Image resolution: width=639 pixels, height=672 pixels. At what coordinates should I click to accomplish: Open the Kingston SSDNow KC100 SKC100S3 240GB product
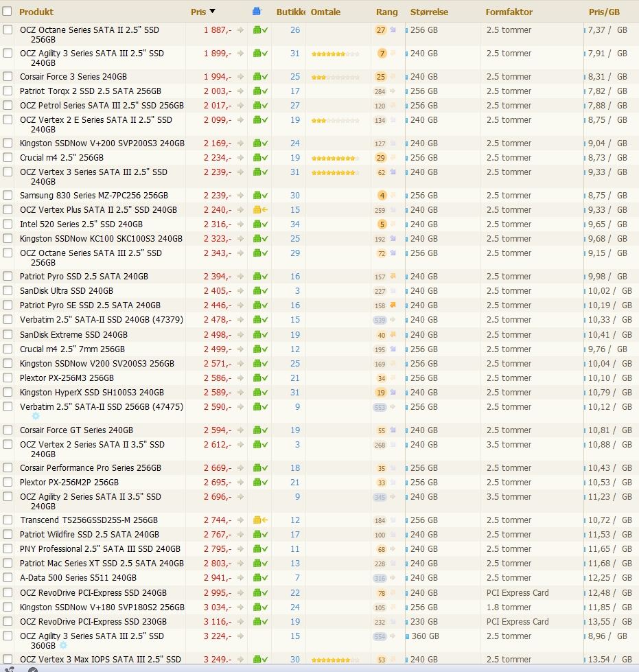(x=101, y=239)
